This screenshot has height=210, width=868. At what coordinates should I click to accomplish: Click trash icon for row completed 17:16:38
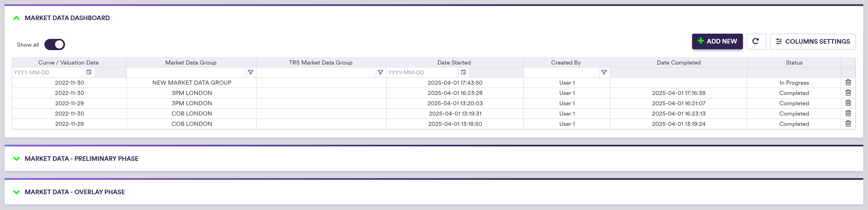point(848,93)
